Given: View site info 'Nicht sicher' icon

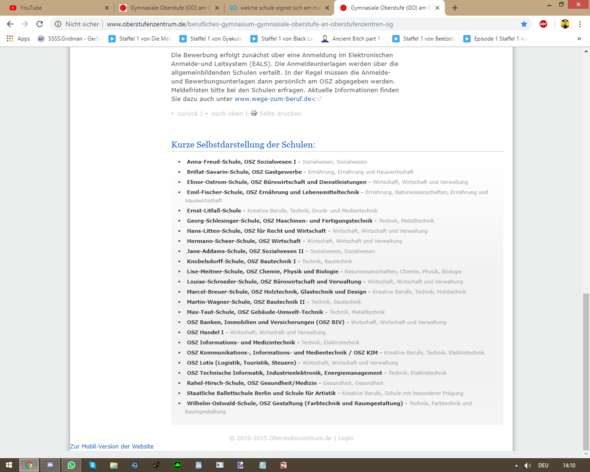Looking at the screenshot, I should [58, 24].
